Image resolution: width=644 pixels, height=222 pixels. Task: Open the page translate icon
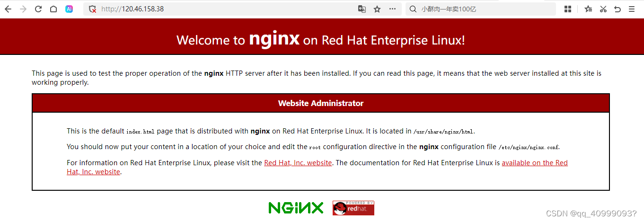362,9
